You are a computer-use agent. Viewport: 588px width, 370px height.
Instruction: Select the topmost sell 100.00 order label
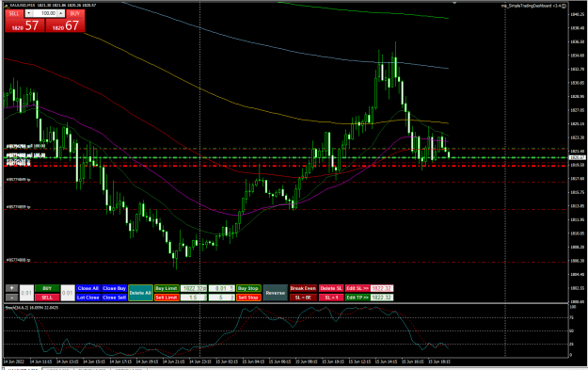click(x=25, y=146)
